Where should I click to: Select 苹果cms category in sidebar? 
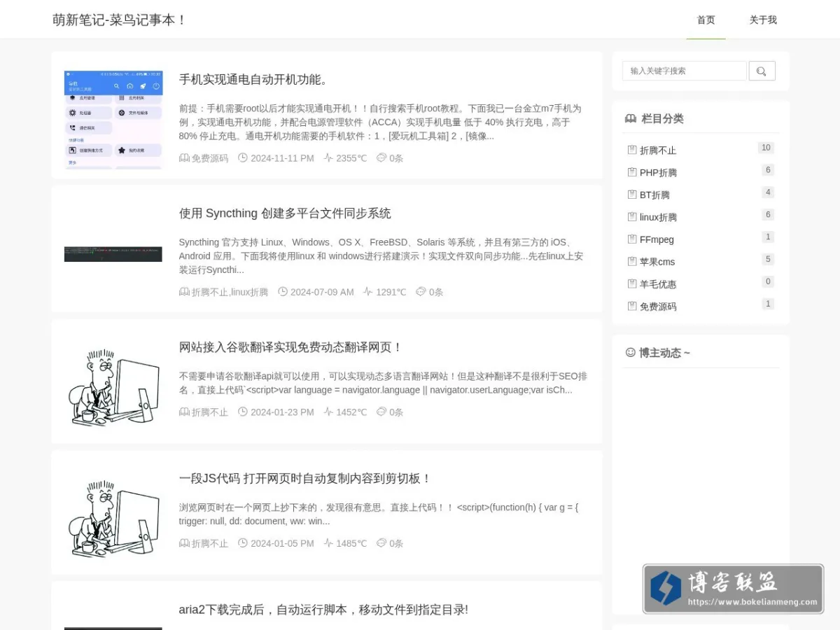pyautogui.click(x=657, y=262)
